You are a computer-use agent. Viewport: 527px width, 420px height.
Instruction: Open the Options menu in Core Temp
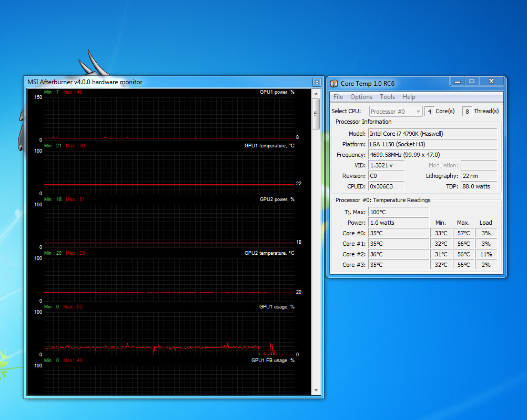[361, 97]
